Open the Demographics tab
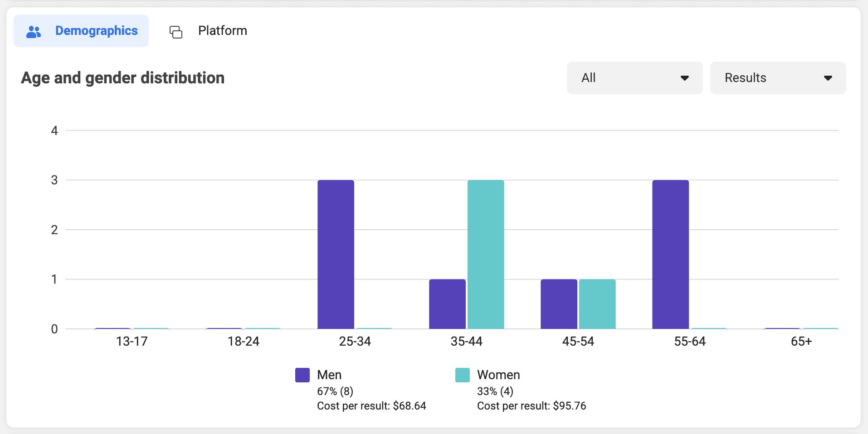Viewport: 868px width, 434px height. tap(81, 31)
